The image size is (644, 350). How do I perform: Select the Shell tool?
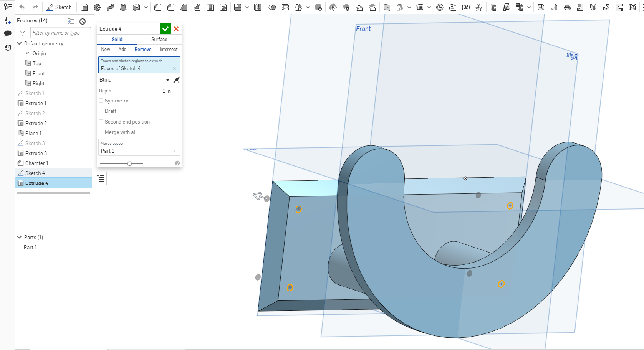pyautogui.click(x=210, y=7)
